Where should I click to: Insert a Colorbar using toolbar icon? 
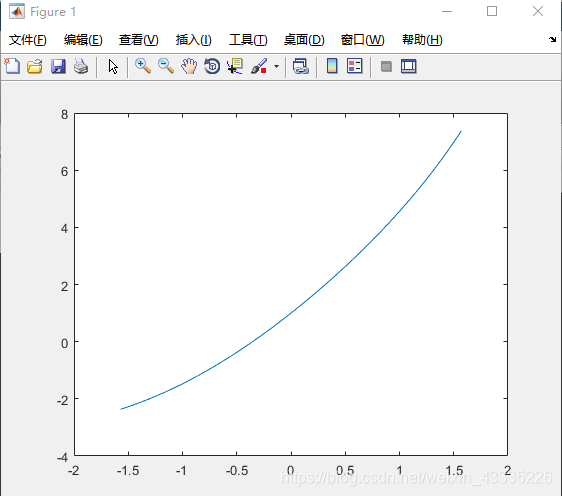click(332, 66)
